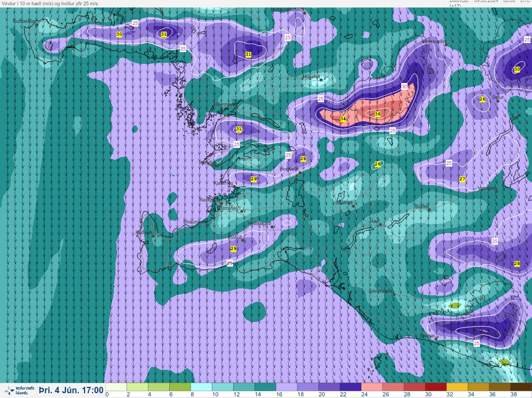Select the 29 gust marker near Kjalarnes
The image size is (532, 398).
click(x=253, y=179)
